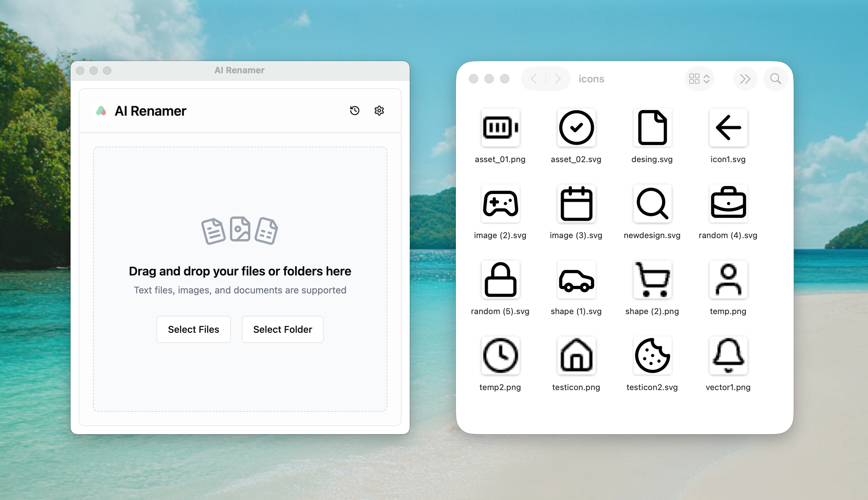Click the Select Files button
The width and height of the screenshot is (868, 500).
coord(193,329)
